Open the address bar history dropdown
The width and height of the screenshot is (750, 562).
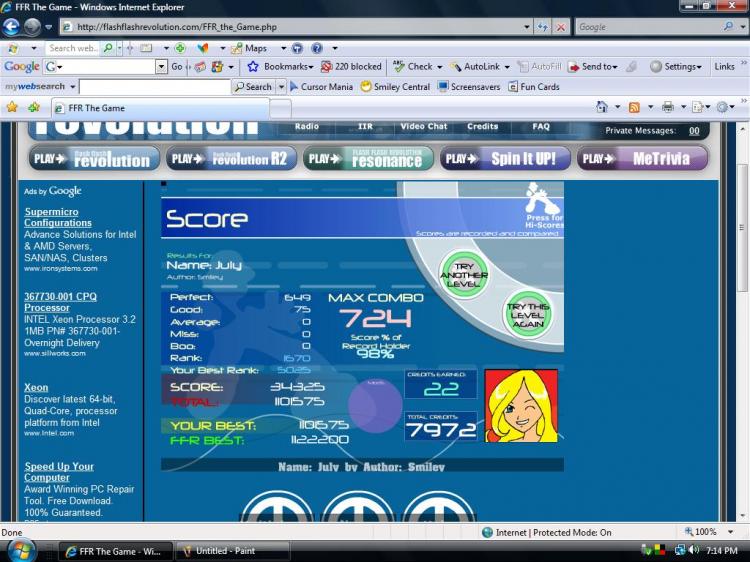pos(527,27)
